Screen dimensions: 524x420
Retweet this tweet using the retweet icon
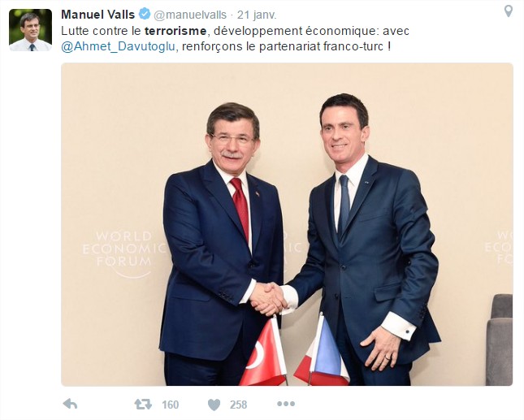tap(143, 405)
